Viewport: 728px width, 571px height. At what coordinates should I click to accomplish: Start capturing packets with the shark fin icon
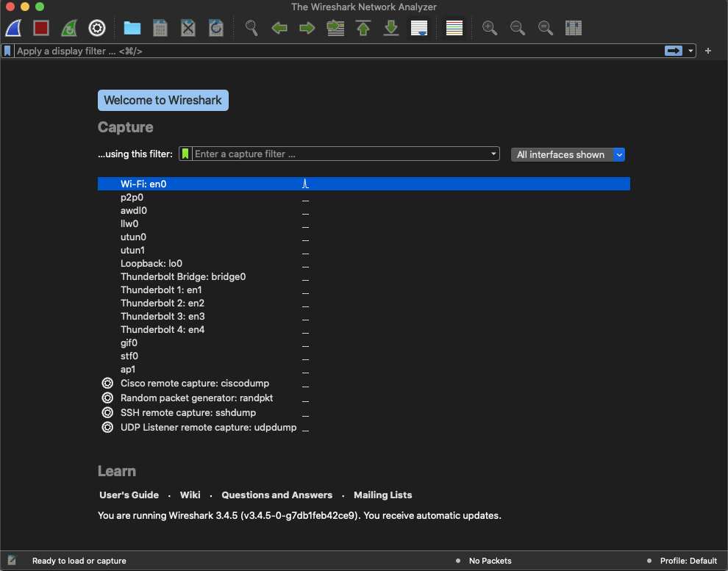point(15,28)
